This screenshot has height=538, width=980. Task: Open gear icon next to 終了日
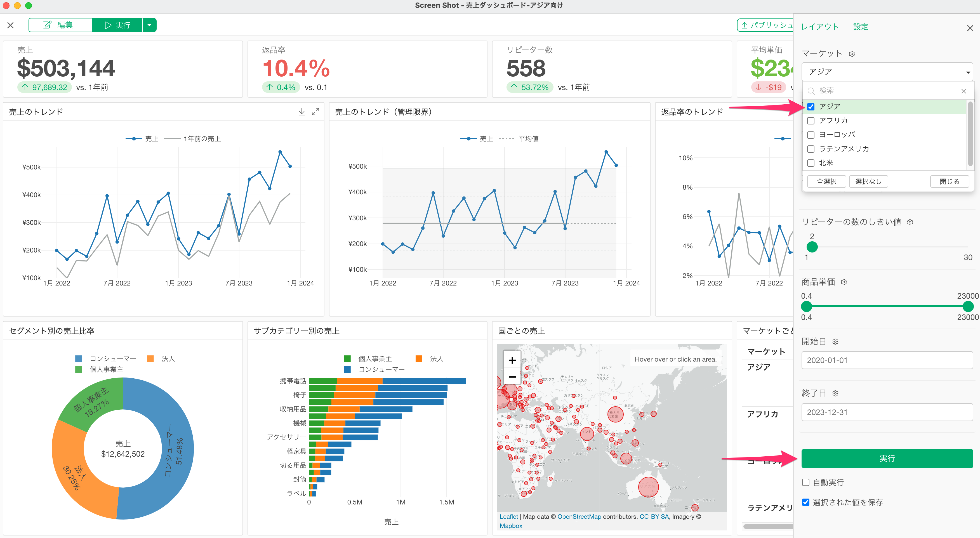(835, 393)
